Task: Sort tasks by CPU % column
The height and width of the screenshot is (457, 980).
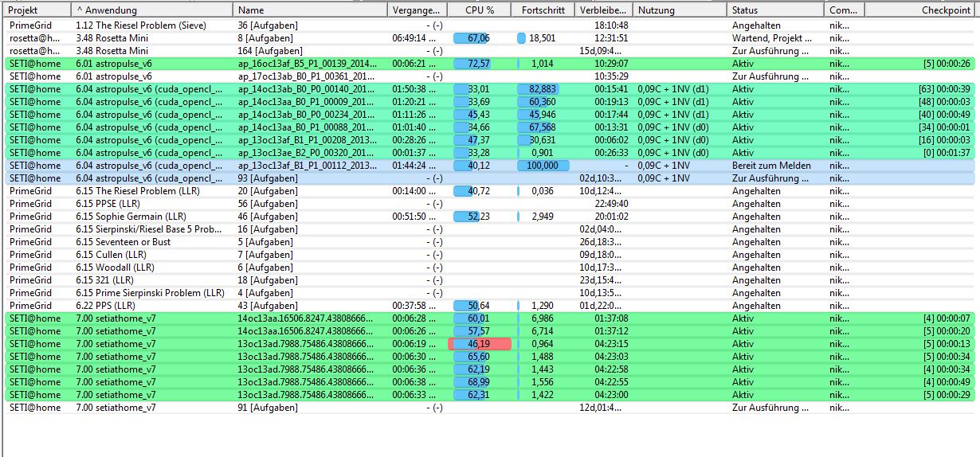Action: point(480,10)
